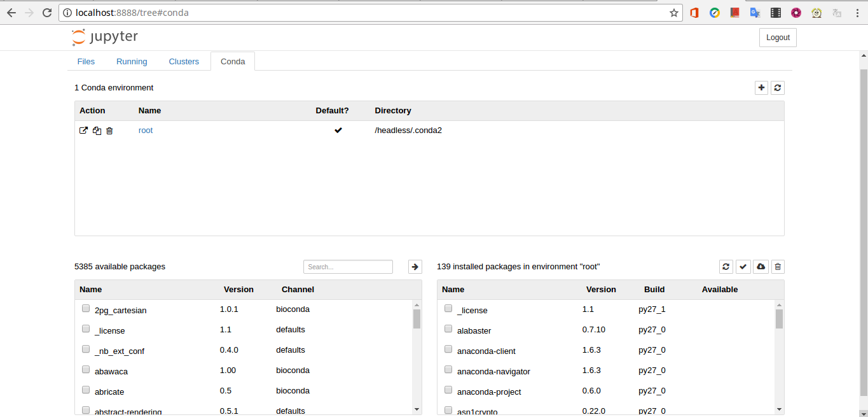The width and height of the screenshot is (868, 417).
Task: Tick the 2pg_cartesian package checkbox
Action: pyautogui.click(x=86, y=309)
